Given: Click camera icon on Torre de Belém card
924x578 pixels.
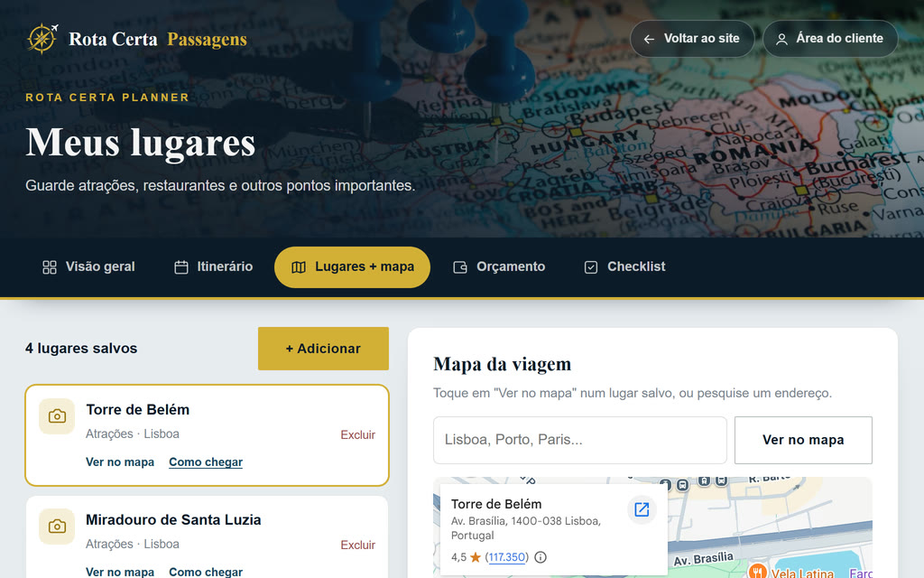Looking at the screenshot, I should pyautogui.click(x=57, y=416).
